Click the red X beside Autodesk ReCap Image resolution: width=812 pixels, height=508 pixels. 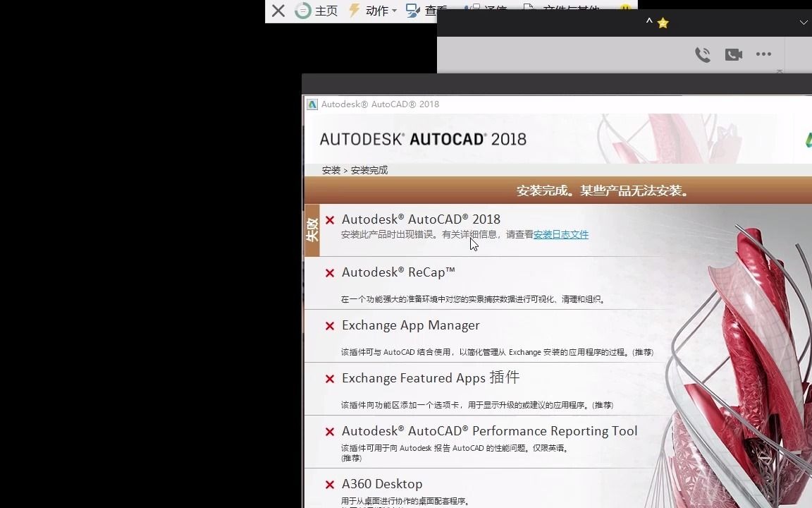coord(329,273)
